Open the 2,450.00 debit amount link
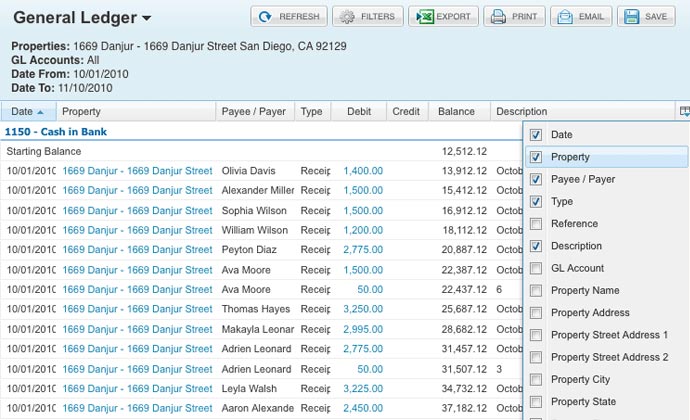Screen dimensions: 690x420 363,408
